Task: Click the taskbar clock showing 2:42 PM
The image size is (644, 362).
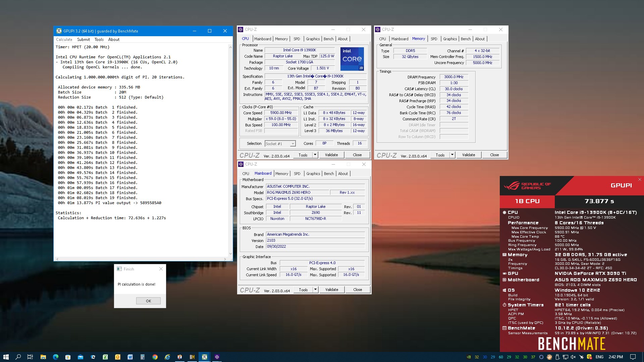Action: [615, 357]
